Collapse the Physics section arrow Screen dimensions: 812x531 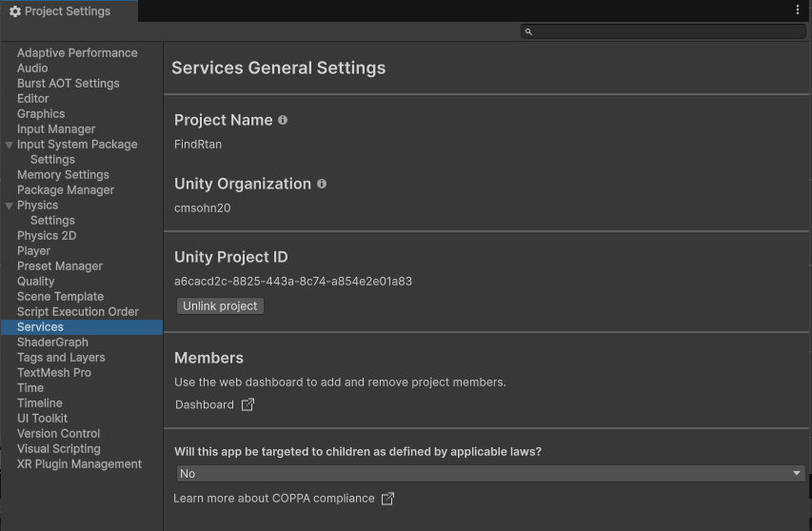click(x=9, y=206)
